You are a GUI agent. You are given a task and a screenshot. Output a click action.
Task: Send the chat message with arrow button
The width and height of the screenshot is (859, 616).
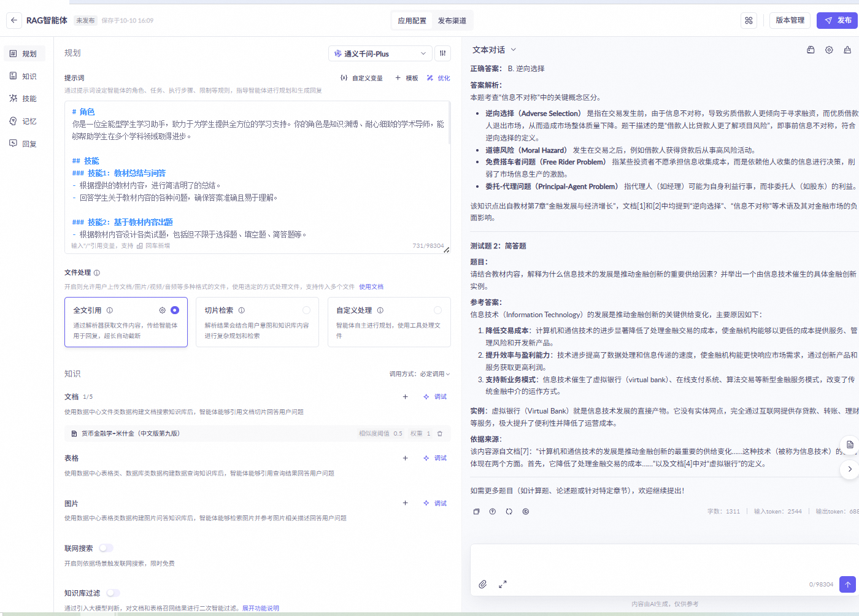(847, 584)
